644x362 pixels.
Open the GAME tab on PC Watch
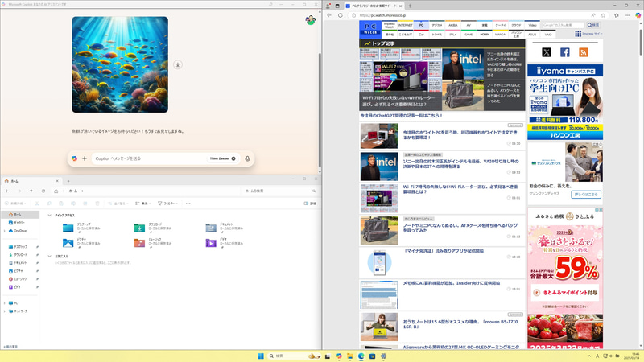coord(469,35)
